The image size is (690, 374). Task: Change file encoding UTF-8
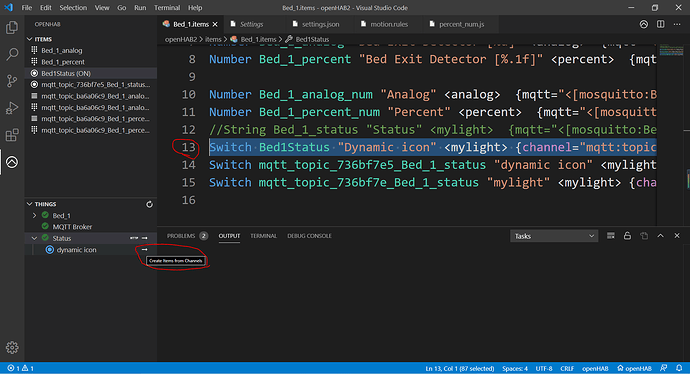tap(544, 368)
